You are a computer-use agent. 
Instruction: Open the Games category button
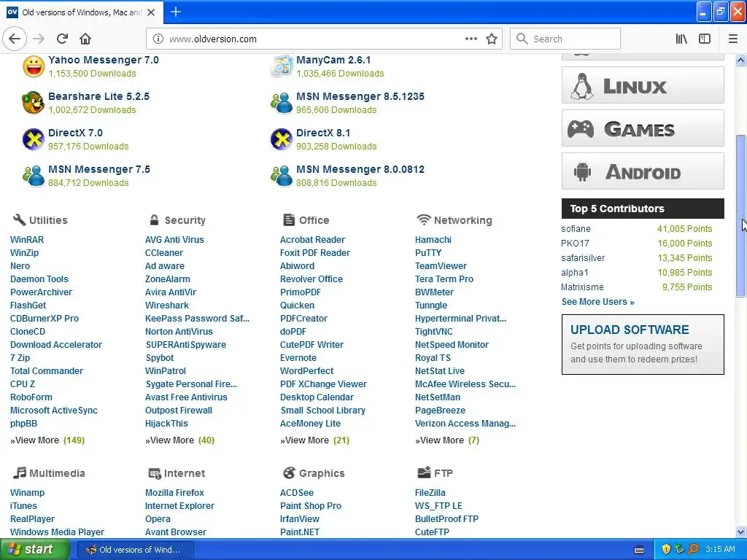pos(643,128)
